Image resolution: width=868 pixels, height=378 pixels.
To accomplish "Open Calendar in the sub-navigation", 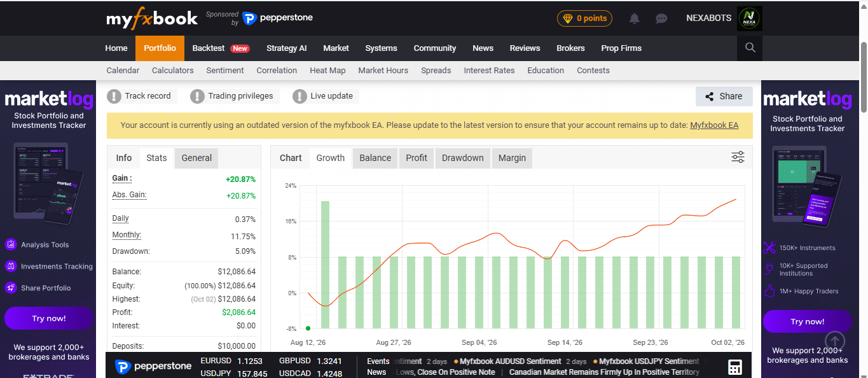I will pos(123,71).
